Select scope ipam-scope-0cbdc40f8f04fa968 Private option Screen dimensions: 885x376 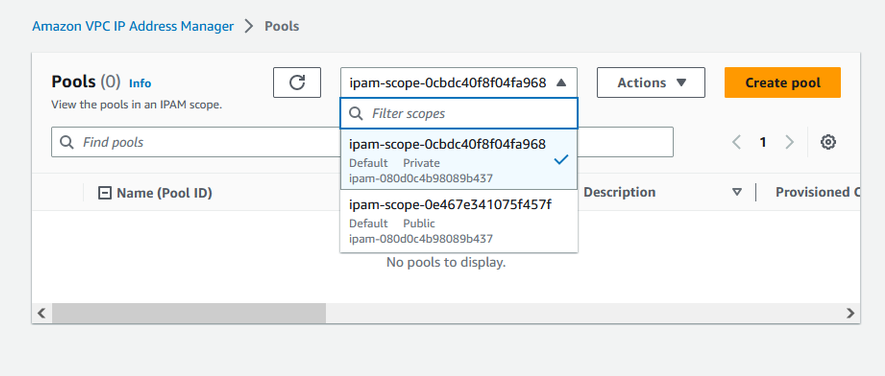click(x=459, y=160)
